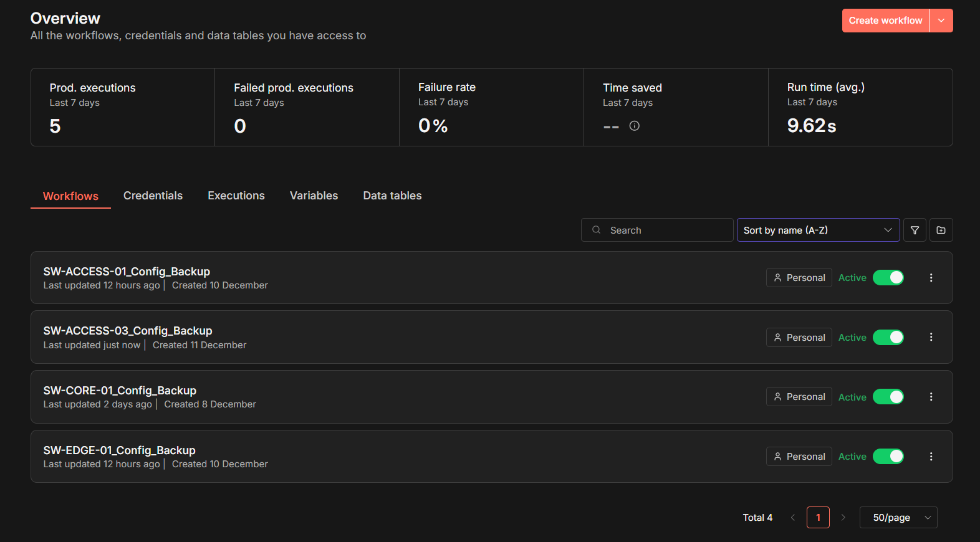Click the Time saved info icon

pyautogui.click(x=634, y=126)
